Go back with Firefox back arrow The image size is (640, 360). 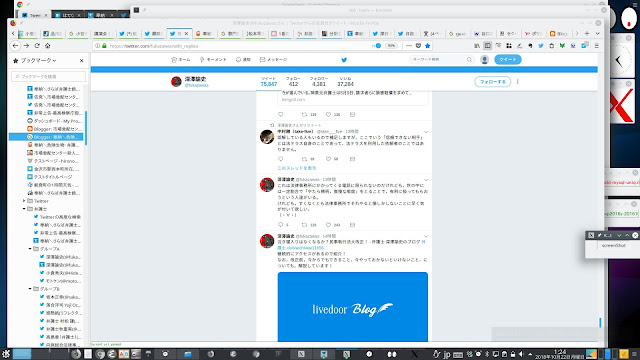point(16,46)
